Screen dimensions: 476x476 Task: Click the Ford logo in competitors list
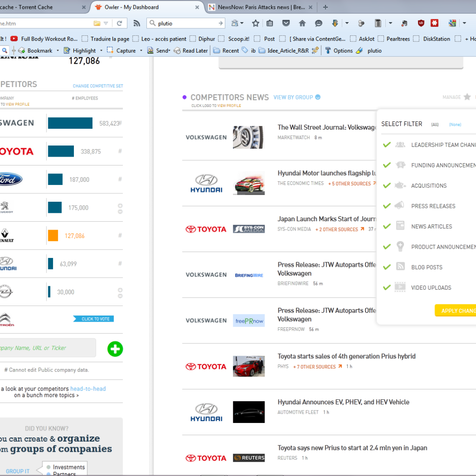click(11, 179)
